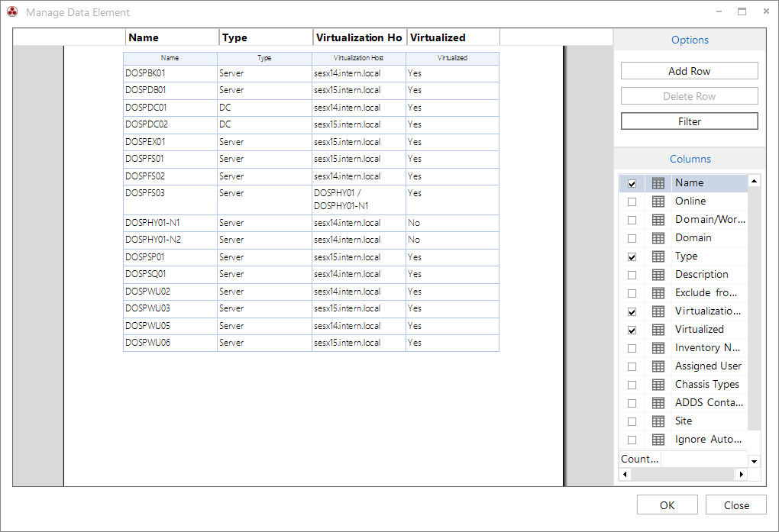Click the DOSPSQ01 cell in table
This screenshot has width=779, height=532.
(x=170, y=274)
